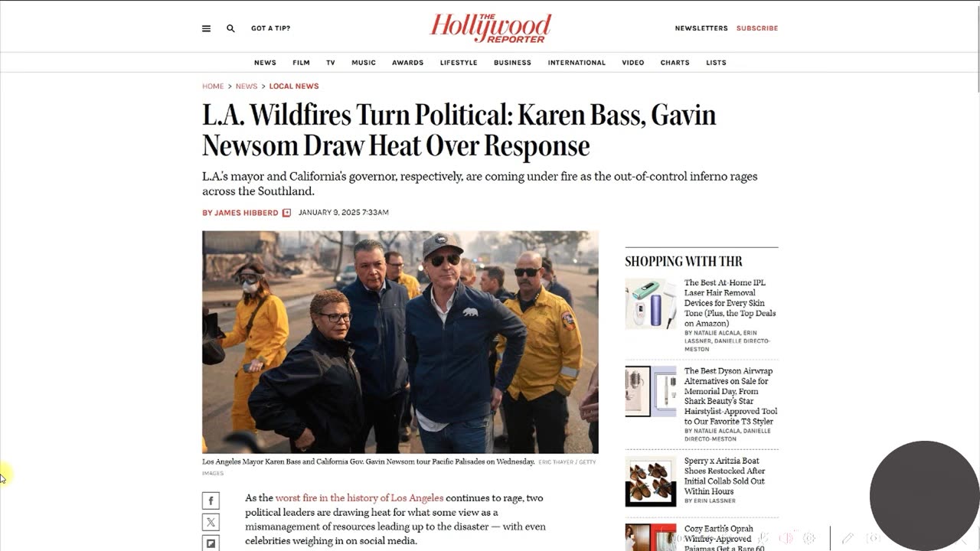Click the Got a Tip? link
Screen dimensions: 980x551
[271, 28]
